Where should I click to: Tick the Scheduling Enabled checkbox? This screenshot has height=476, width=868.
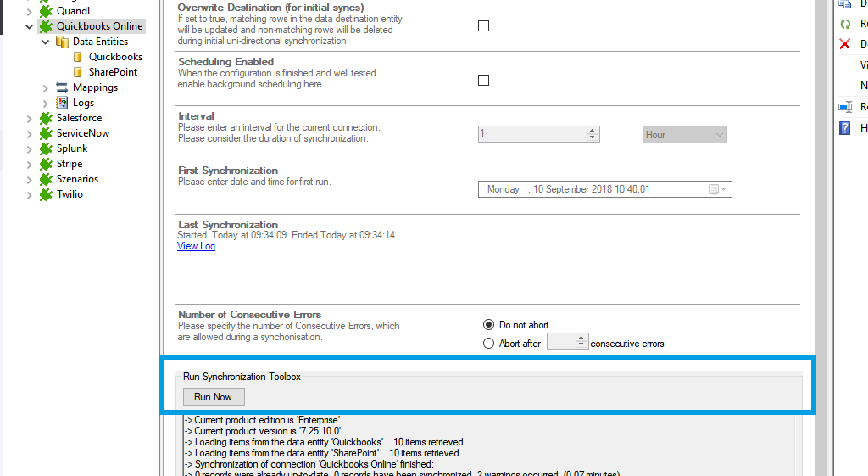pyautogui.click(x=484, y=81)
